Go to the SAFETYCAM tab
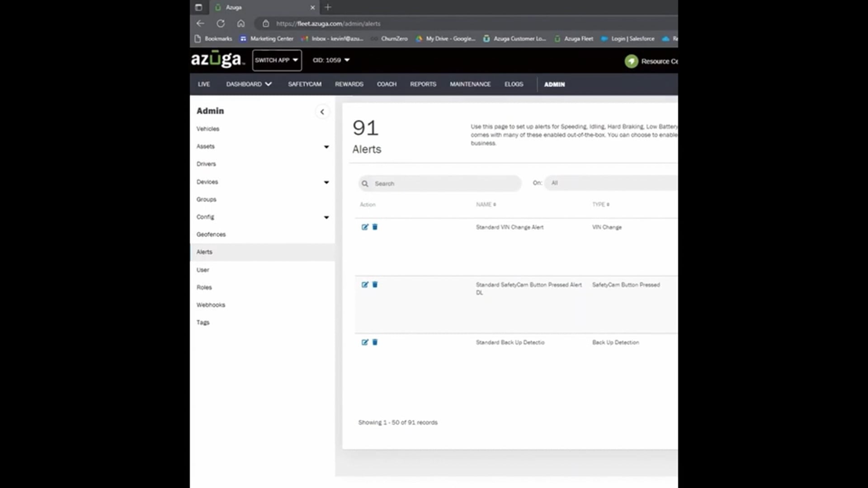The width and height of the screenshot is (868, 488). (x=305, y=84)
